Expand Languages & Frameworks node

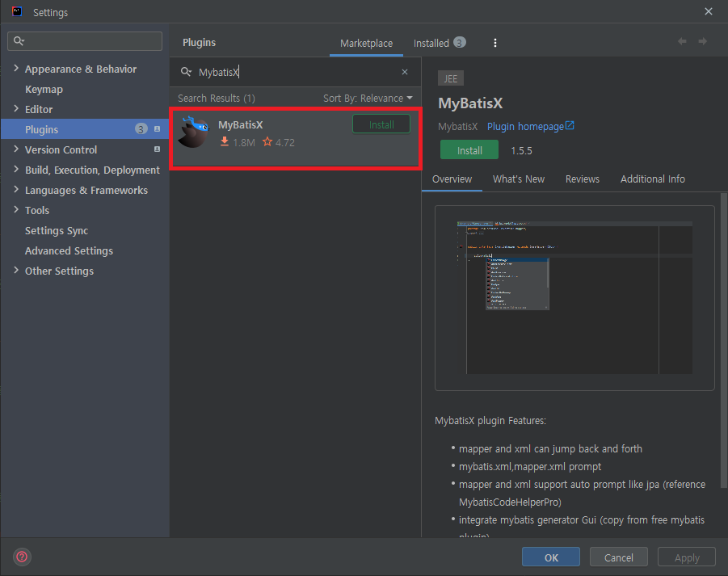(16, 189)
